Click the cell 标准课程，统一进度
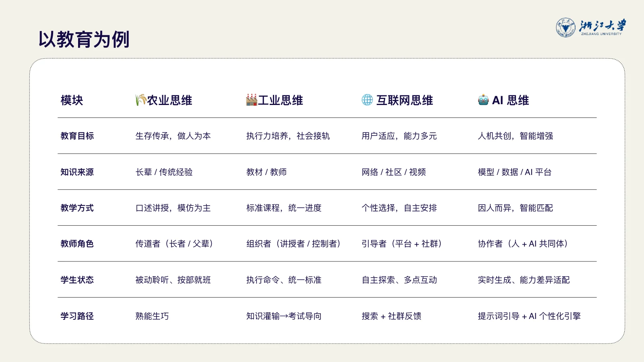The width and height of the screenshot is (644, 362). pos(284,208)
